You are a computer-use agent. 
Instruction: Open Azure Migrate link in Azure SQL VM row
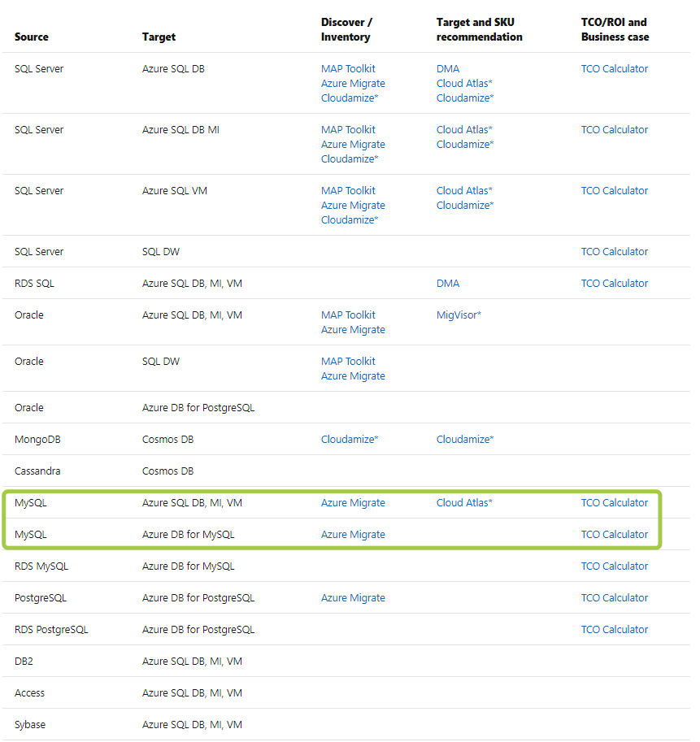tap(353, 206)
